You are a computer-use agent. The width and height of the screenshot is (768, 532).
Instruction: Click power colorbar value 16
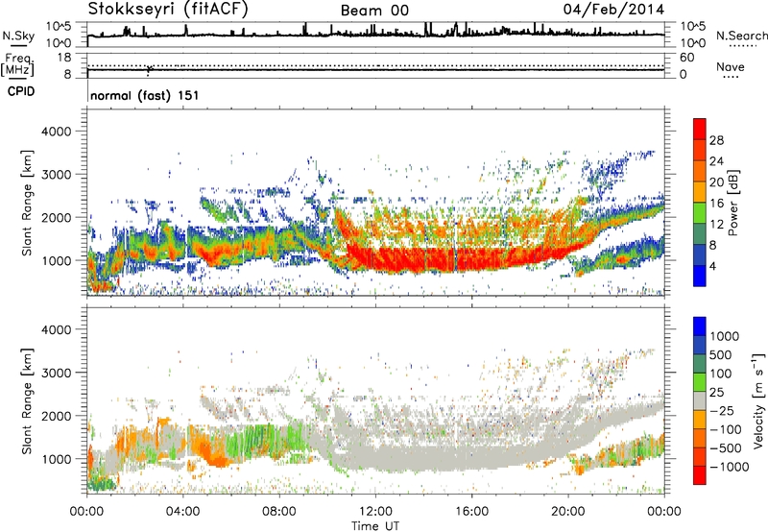(716, 204)
